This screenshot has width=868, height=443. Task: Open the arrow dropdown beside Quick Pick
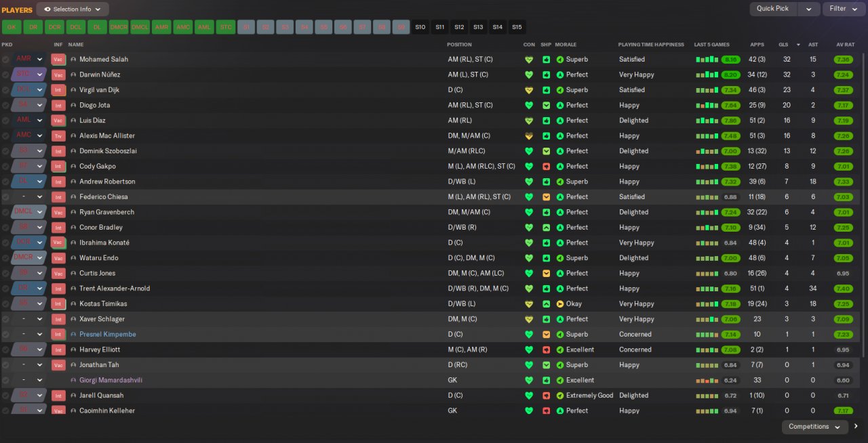coord(808,9)
